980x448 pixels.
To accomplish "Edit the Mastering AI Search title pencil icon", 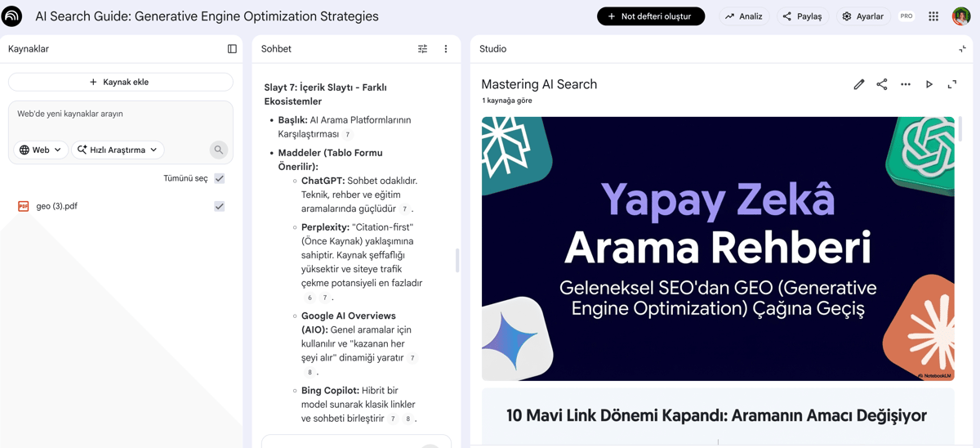I will click(859, 84).
